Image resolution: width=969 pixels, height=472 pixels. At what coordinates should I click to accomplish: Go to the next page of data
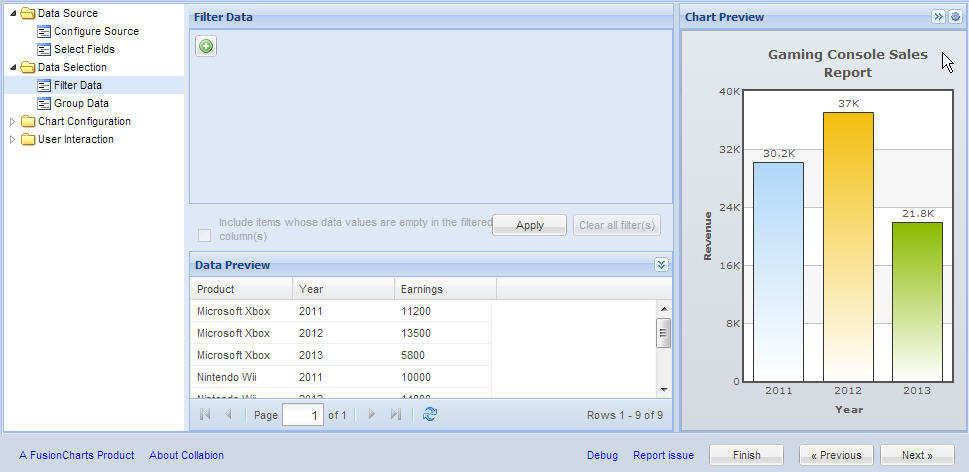pos(372,414)
